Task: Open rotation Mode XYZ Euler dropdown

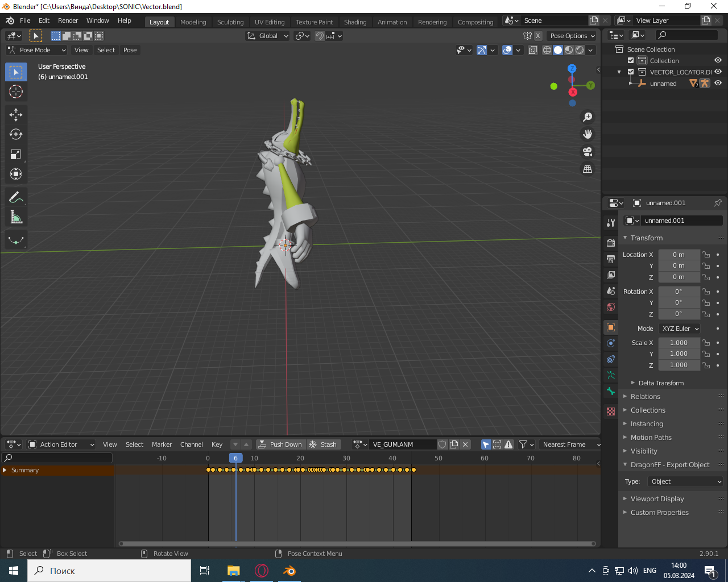Action: click(x=680, y=329)
